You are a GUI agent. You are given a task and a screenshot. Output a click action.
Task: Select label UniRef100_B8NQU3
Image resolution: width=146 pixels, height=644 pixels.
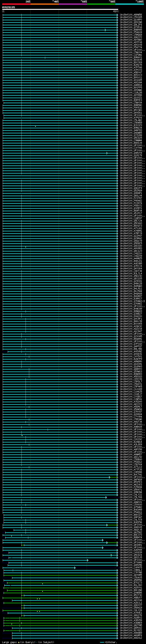point(131,311)
